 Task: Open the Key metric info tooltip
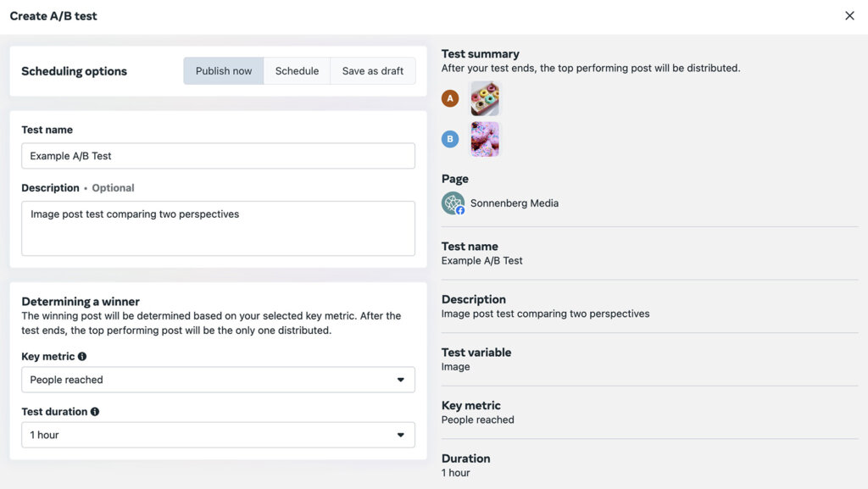point(81,357)
